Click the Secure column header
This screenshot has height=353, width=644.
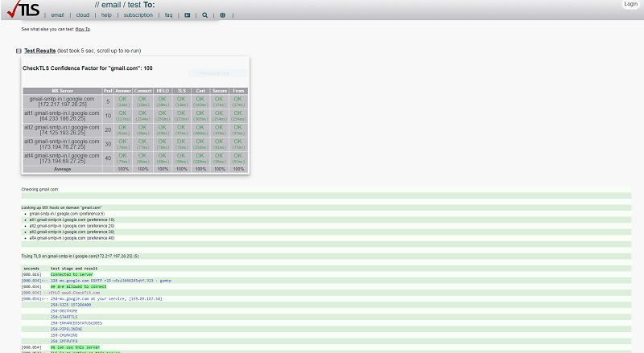click(218, 90)
